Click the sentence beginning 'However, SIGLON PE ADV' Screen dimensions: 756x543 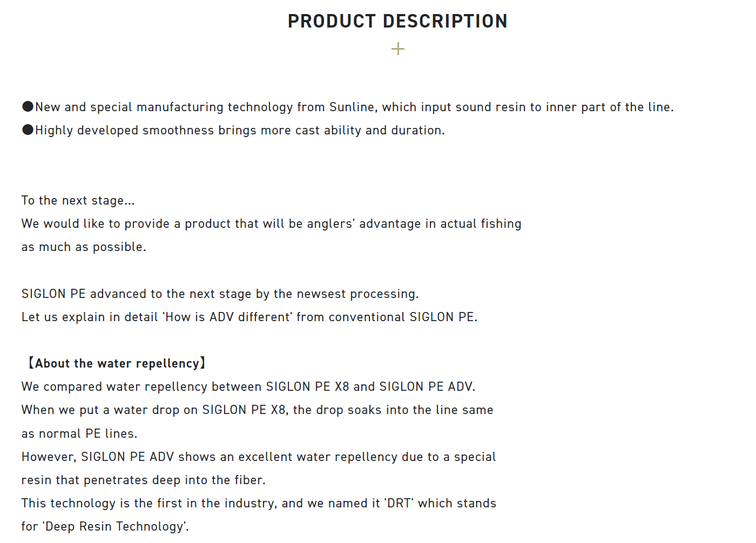(x=259, y=457)
